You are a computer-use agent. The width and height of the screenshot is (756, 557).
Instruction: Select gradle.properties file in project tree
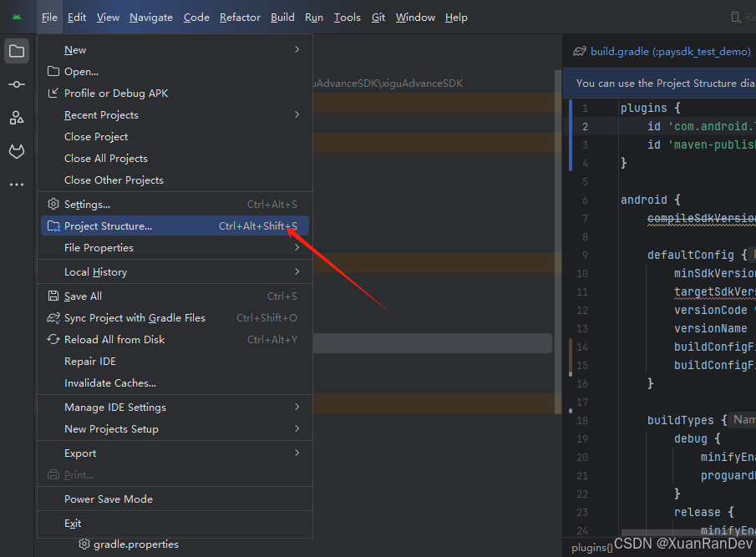[135, 544]
